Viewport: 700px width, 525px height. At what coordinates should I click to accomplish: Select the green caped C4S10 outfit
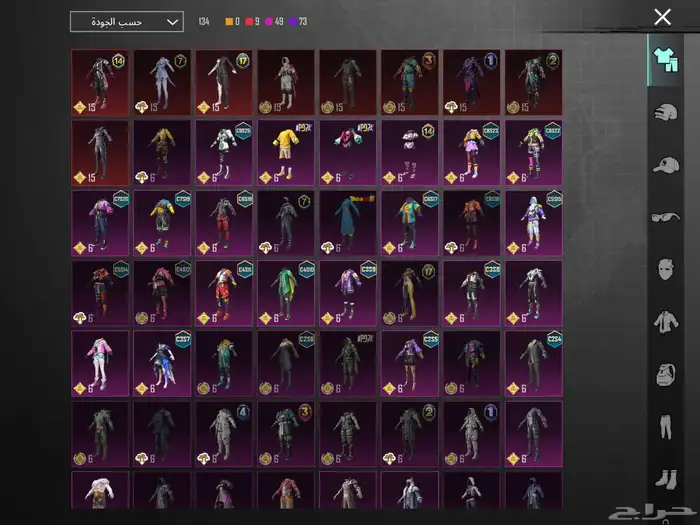point(286,294)
